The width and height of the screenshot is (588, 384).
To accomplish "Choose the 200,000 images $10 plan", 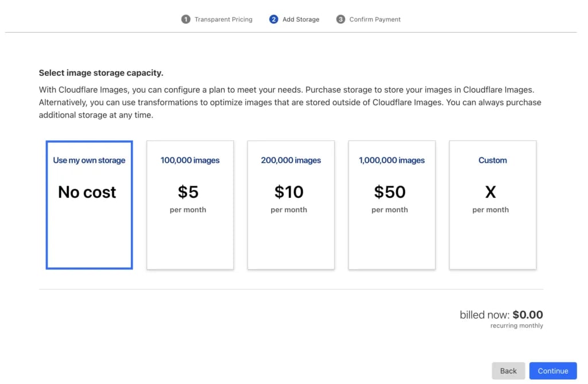I will coord(291,205).
